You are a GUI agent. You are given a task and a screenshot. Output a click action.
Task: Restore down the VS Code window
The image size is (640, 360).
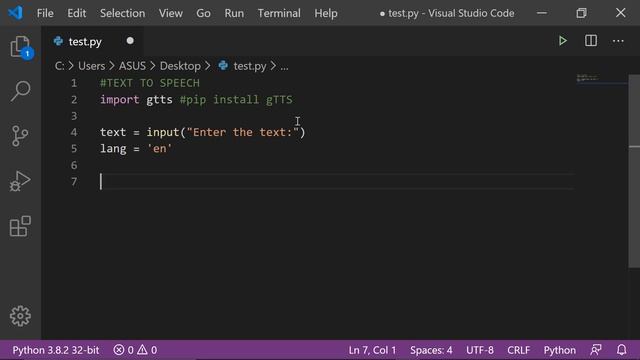581,13
